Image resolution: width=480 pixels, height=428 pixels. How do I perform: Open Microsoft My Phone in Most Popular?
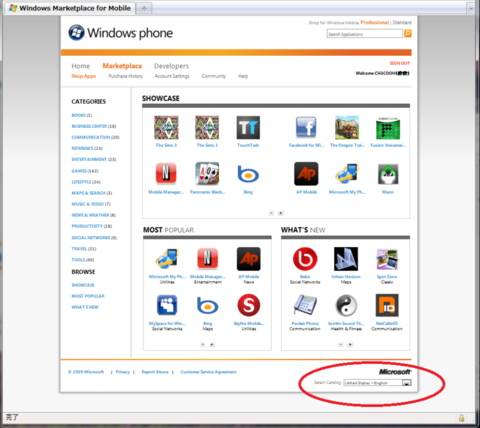coord(167,259)
